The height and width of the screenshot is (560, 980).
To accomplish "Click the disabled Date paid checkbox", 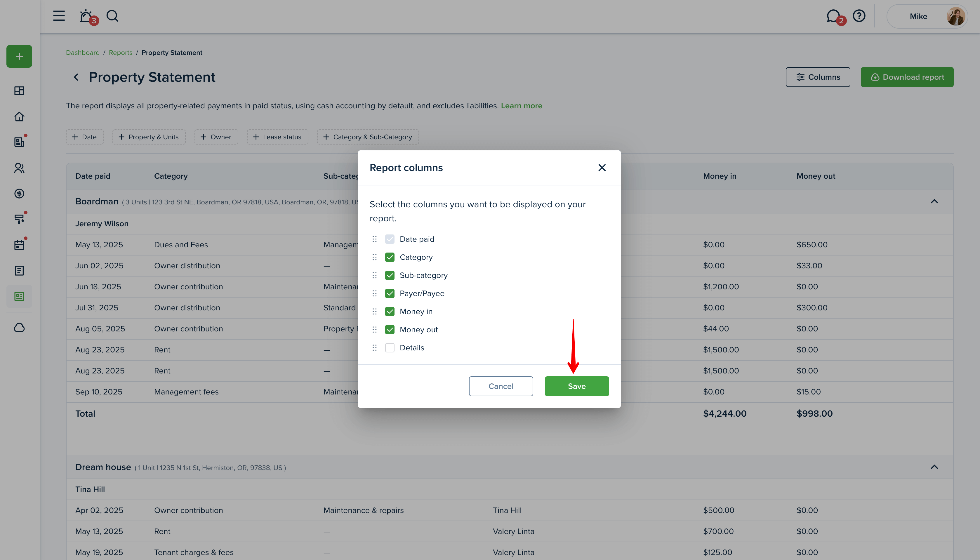I will [390, 239].
